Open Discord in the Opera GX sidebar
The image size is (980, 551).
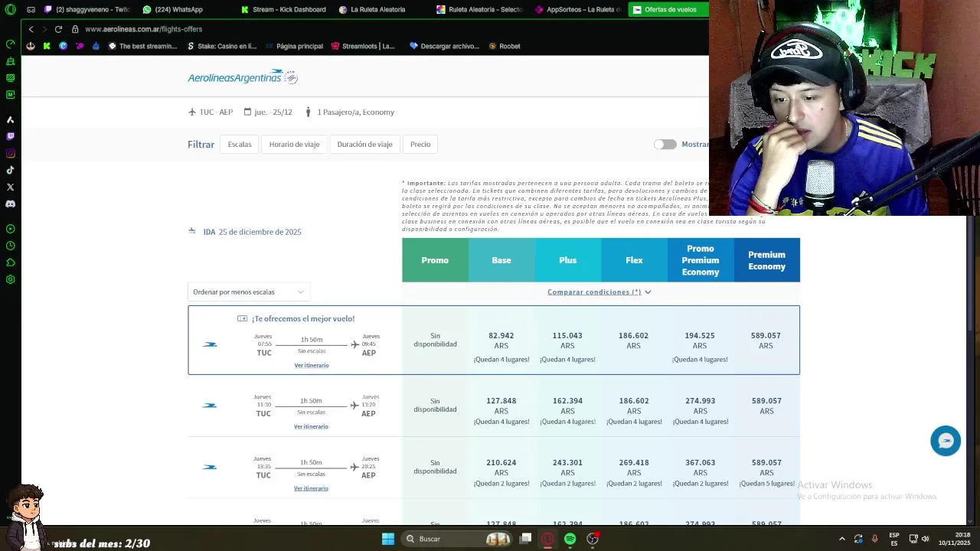pos(10,204)
